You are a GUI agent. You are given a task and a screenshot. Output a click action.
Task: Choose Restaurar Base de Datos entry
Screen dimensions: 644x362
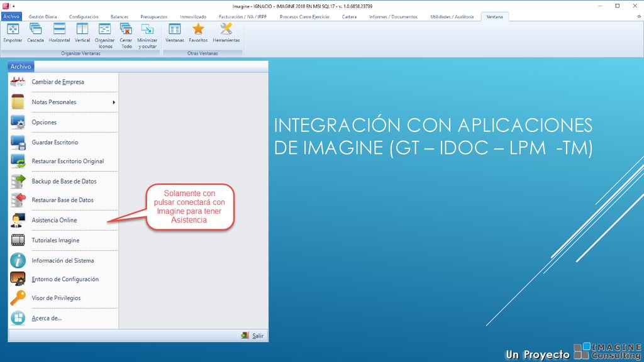(x=64, y=200)
